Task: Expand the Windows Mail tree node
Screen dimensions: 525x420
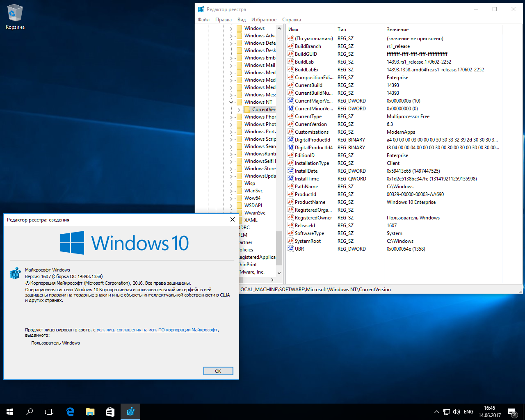Action: (231, 65)
